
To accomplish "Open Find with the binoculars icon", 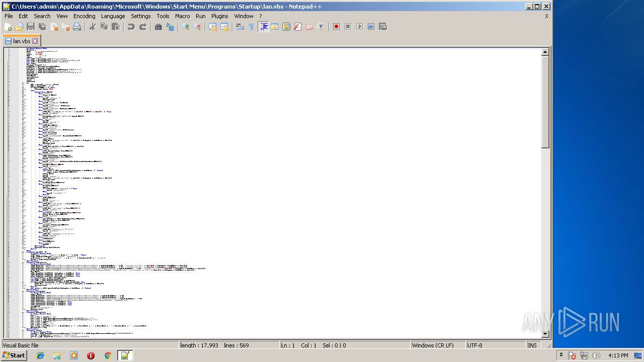I will tap(158, 27).
